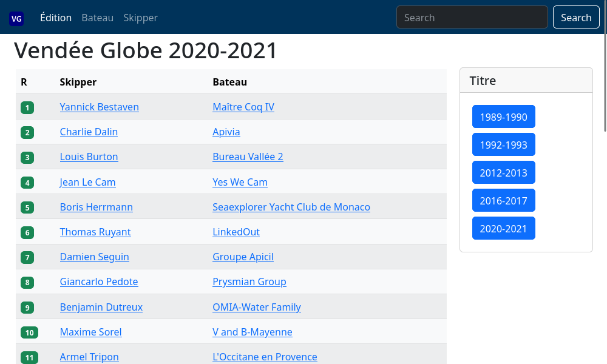This screenshot has width=607, height=364.
Task: Follow the Charlie Dalin link
Action: (x=89, y=132)
